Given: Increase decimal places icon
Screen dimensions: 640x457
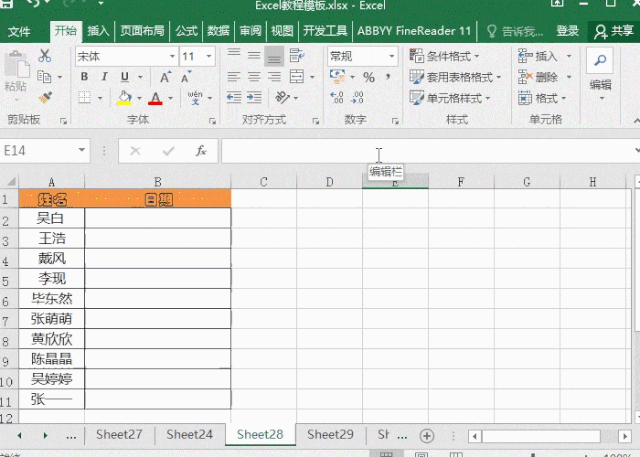Looking at the screenshot, I should [x=337, y=98].
